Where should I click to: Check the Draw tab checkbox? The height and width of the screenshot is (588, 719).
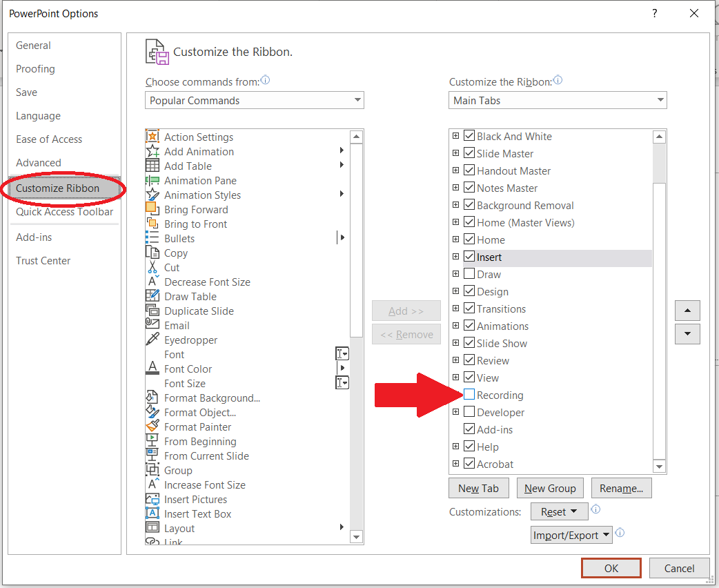(469, 274)
